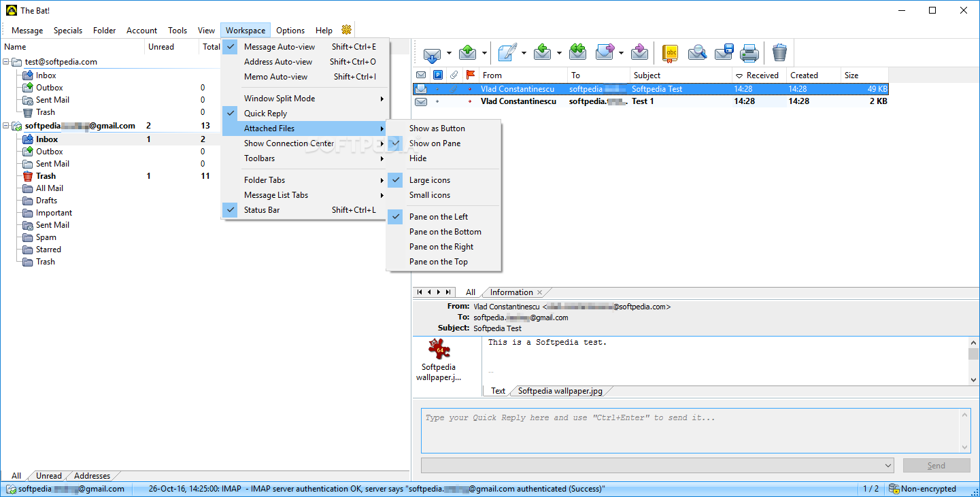
Task: Open dropdown arrow beside Get New Mail
Action: click(x=449, y=53)
